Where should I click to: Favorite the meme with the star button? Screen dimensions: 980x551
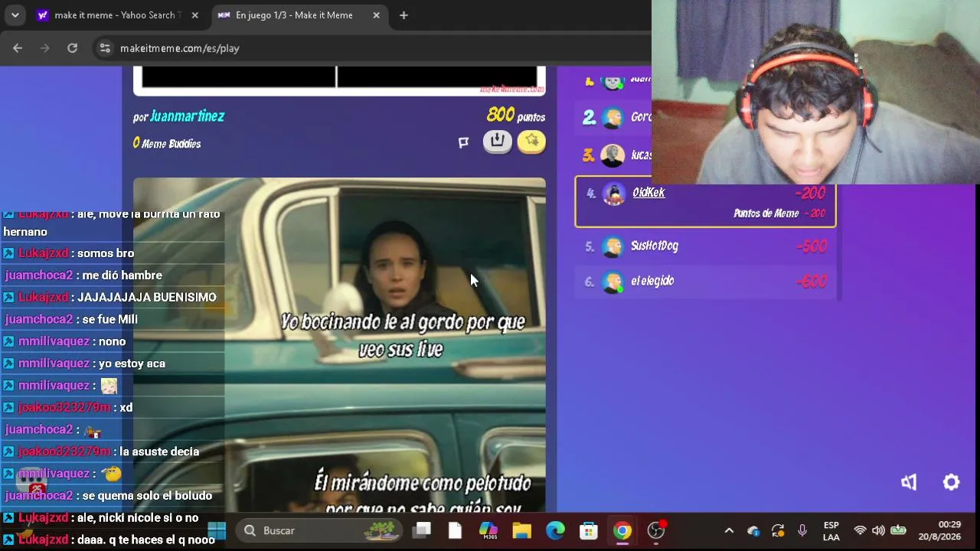531,142
